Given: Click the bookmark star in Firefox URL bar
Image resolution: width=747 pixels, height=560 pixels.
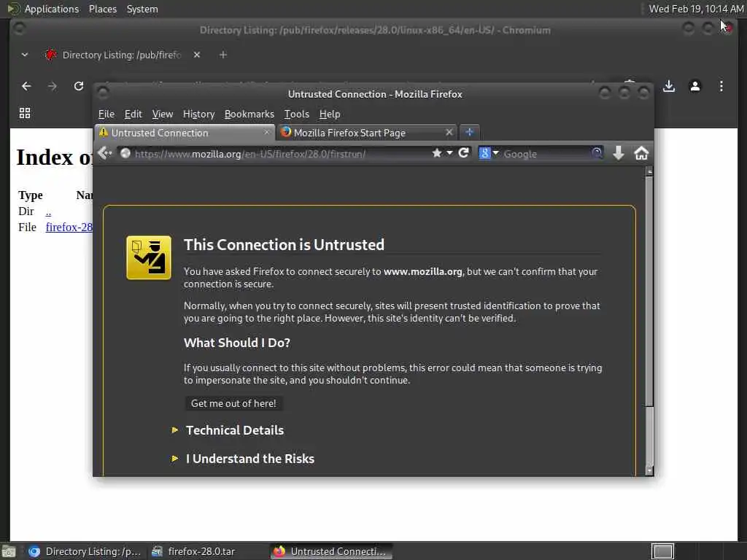Looking at the screenshot, I should pyautogui.click(x=437, y=153).
